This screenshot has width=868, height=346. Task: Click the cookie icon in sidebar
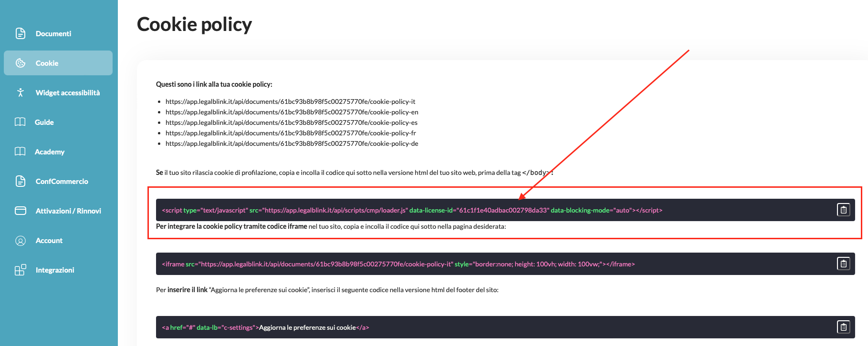21,63
